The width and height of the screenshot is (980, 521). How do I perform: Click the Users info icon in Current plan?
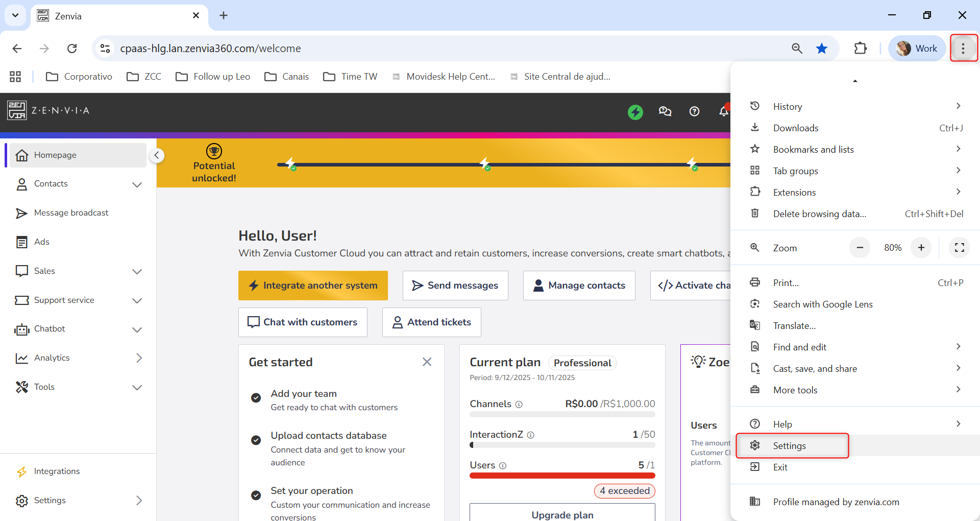(503, 465)
